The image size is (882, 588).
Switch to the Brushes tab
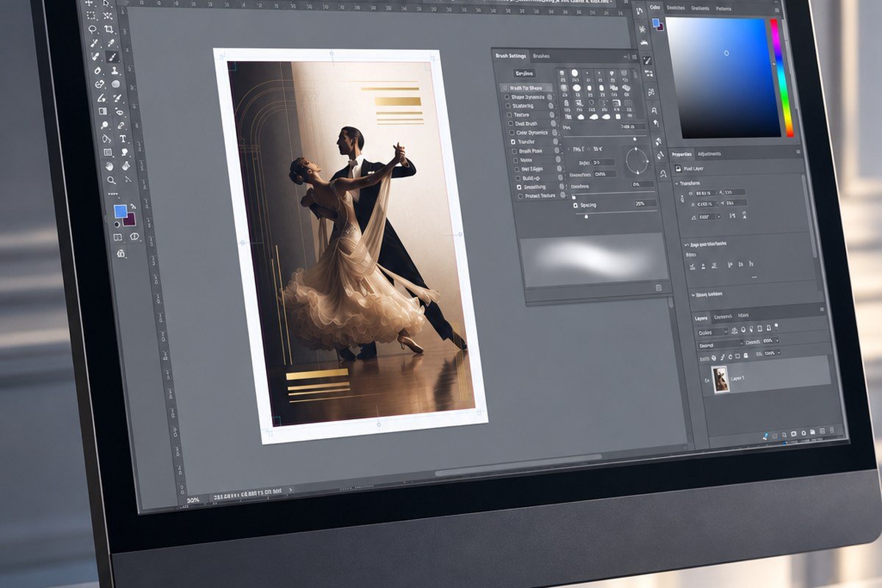541,56
